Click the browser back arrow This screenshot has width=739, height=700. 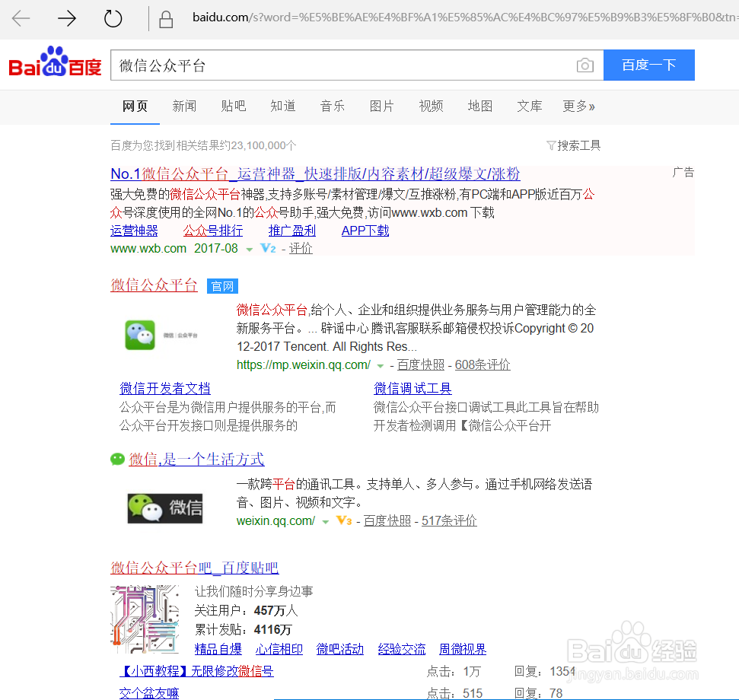click(21, 19)
